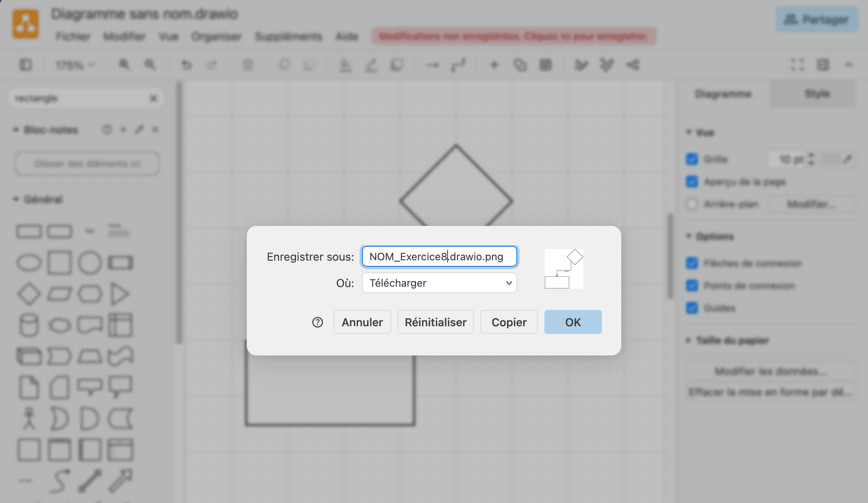The height and width of the screenshot is (503, 868).
Task: Open the Où Télécharger dropdown
Action: (439, 283)
